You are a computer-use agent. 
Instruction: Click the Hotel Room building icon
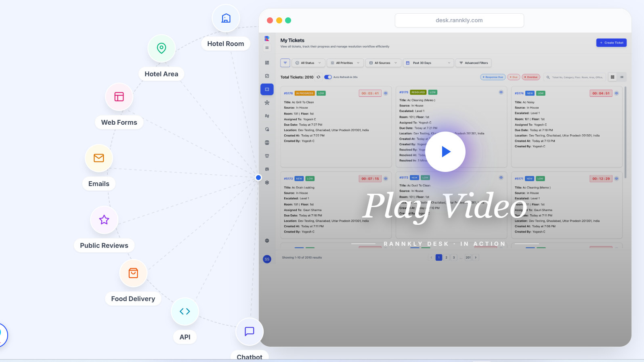click(x=226, y=18)
